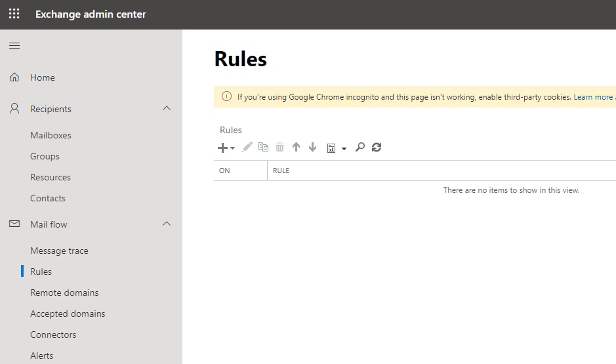
Task: Collapse the Recipients section chevron
Action: coord(167,108)
